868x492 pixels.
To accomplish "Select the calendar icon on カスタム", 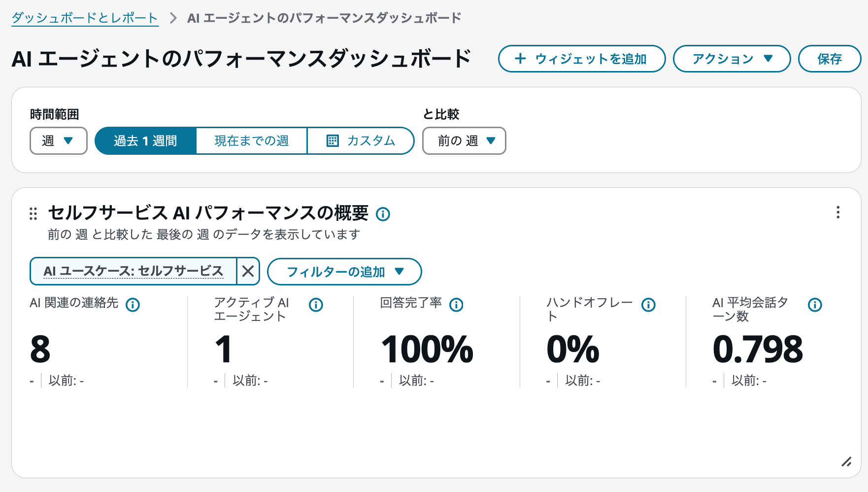I will point(333,141).
